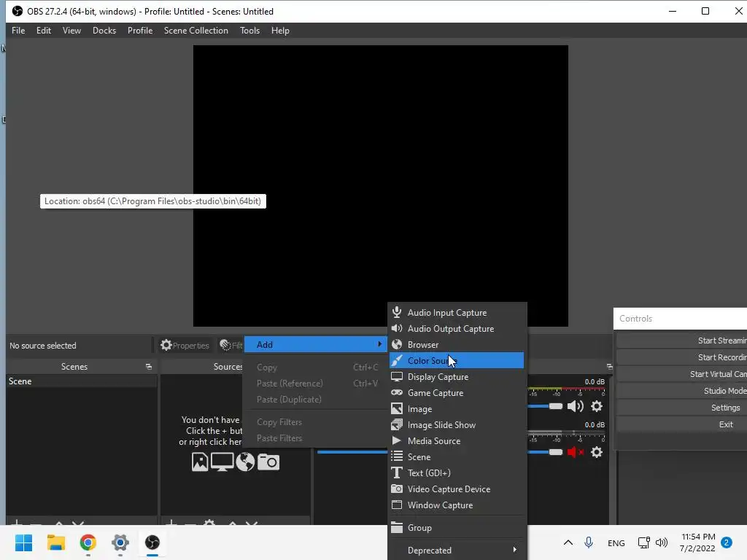The image size is (747, 560).
Task: Open the Docks menu
Action: 104,31
